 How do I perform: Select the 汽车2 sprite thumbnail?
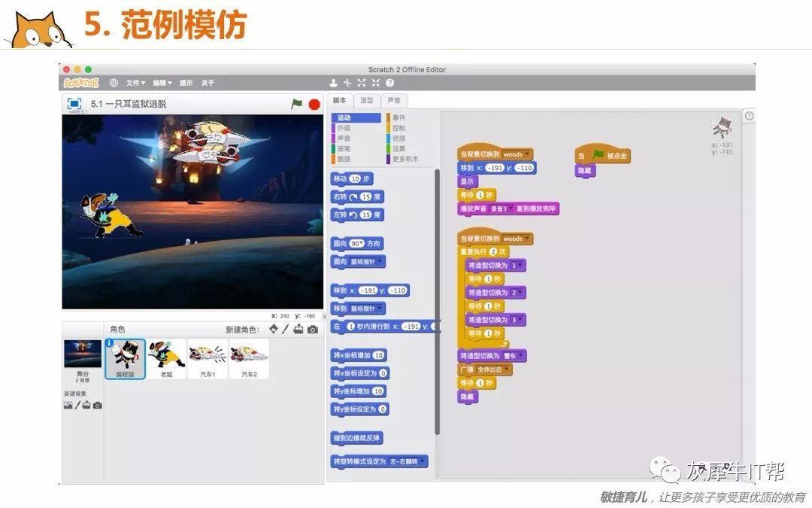point(249,359)
